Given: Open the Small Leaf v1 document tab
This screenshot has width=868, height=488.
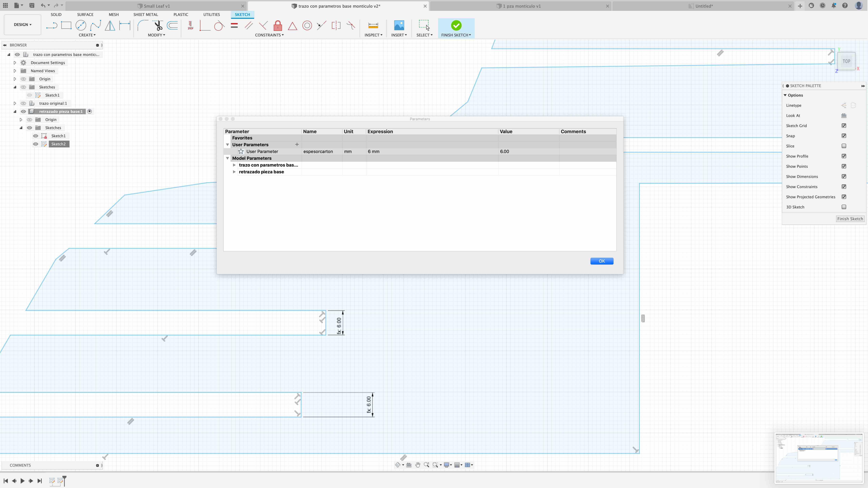Looking at the screenshot, I should [156, 6].
